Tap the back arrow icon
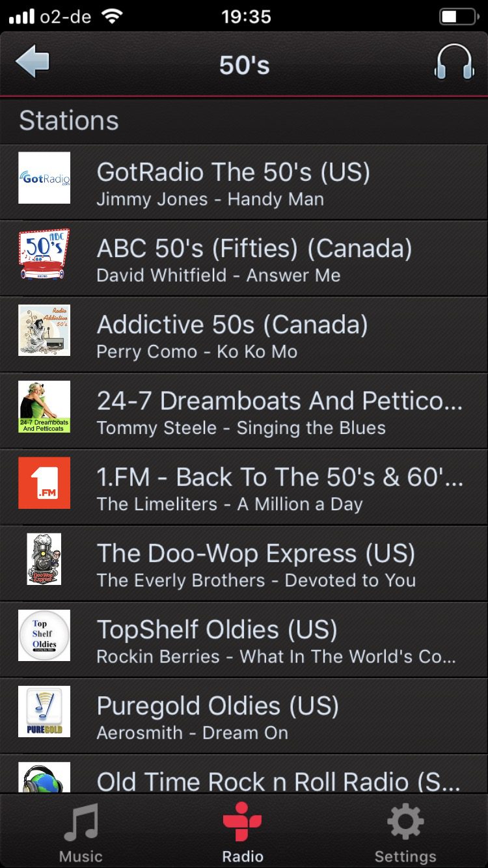488x868 pixels. [x=33, y=63]
